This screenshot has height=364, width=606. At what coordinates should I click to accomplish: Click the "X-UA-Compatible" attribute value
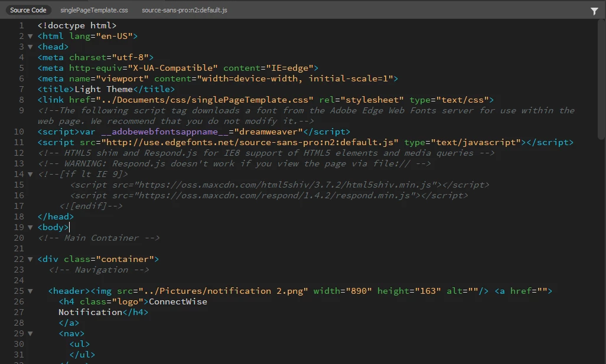(172, 68)
